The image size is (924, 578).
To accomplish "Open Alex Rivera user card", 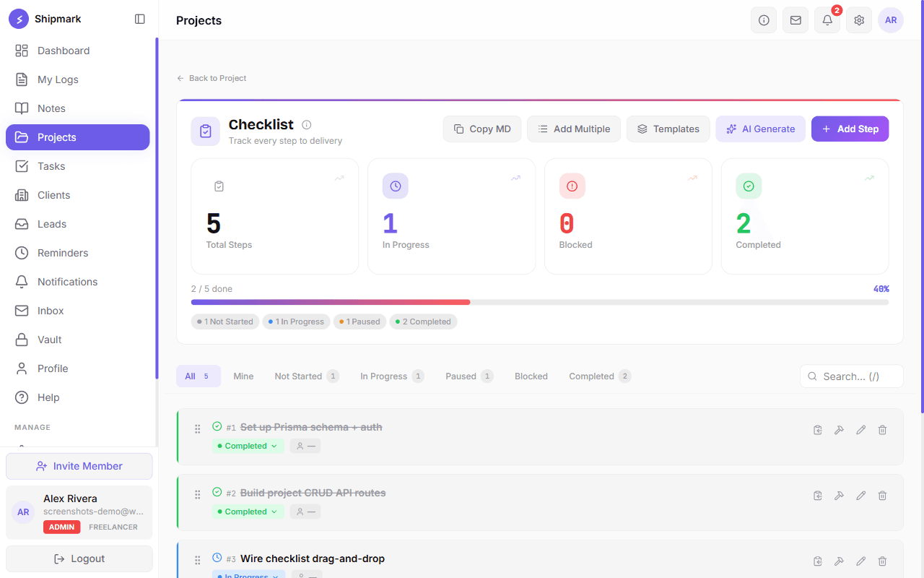I will tap(79, 512).
